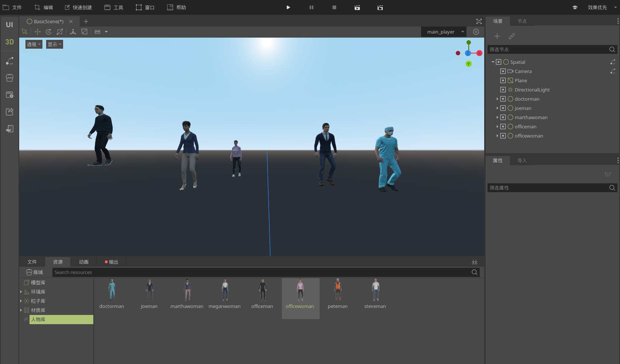The width and height of the screenshot is (620, 364).
Task: Open the 显示 display dropdown
Action: (x=55, y=44)
